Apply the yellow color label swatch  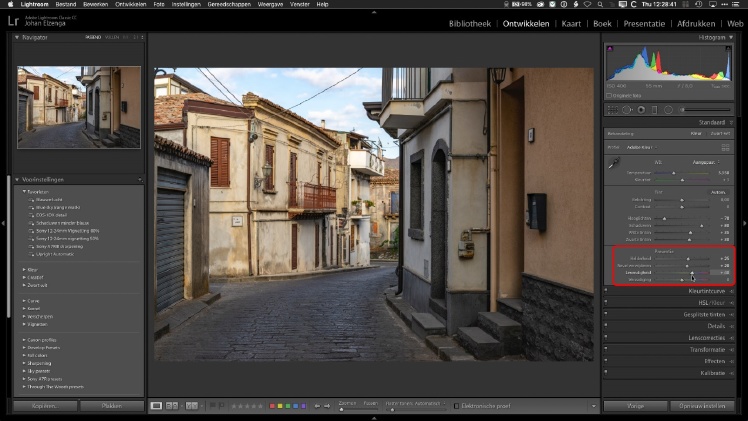click(x=280, y=406)
